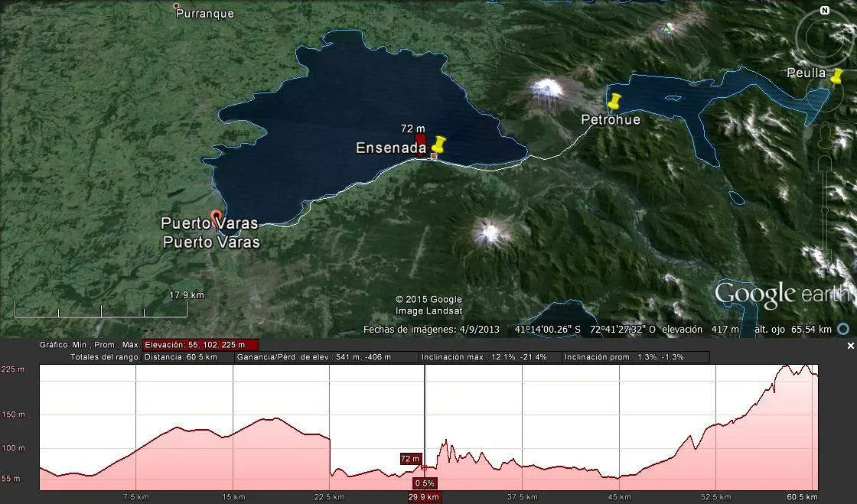Click the 29.9 km cursor label on chart
Viewport: 857px width, 504px height.
tap(423, 497)
